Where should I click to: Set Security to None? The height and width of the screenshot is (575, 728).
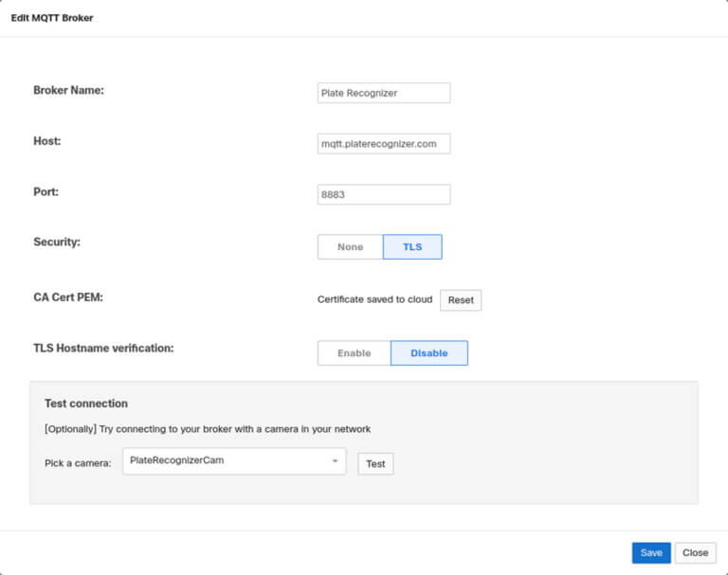[350, 247]
